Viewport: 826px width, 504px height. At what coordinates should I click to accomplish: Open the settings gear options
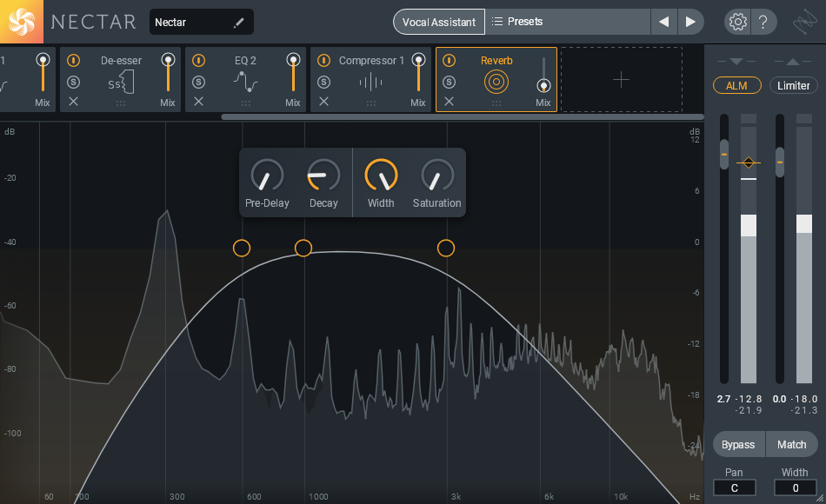[737, 22]
